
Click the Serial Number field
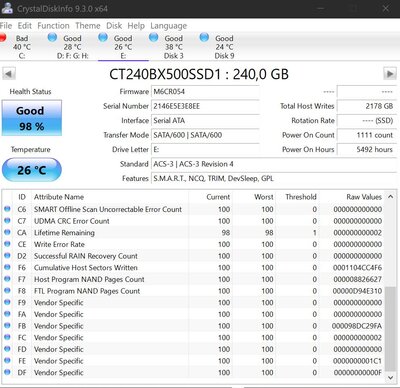coord(205,106)
